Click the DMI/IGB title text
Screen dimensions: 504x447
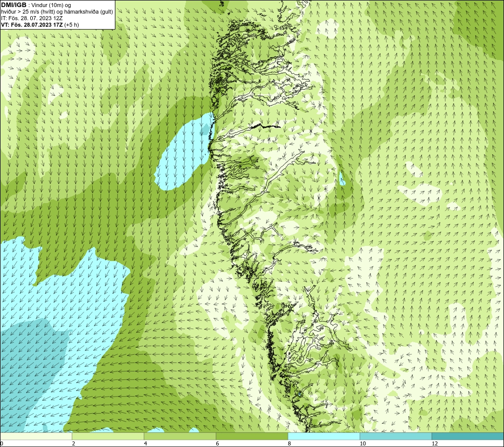tap(14, 5)
